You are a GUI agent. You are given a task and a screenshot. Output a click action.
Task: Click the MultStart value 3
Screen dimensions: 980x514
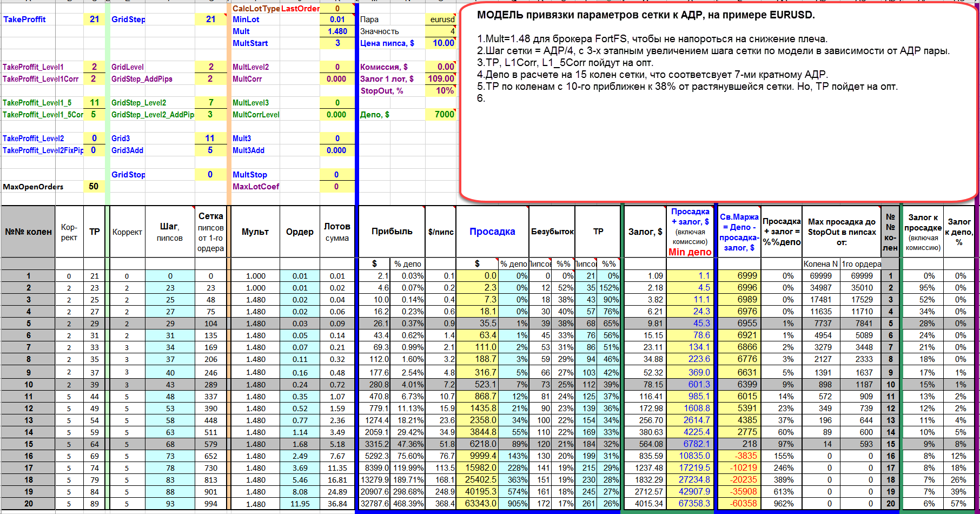click(x=337, y=43)
